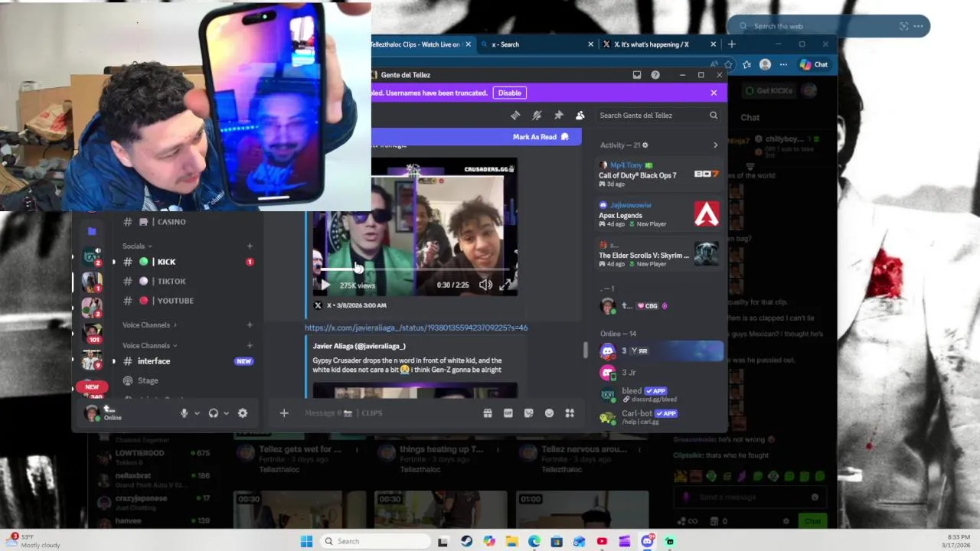Click the Mark As Read button
This screenshot has height=551, width=980.
541,137
